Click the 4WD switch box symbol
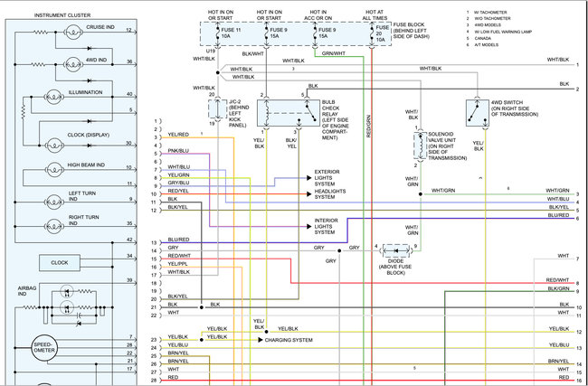588x386 pixels. click(477, 113)
